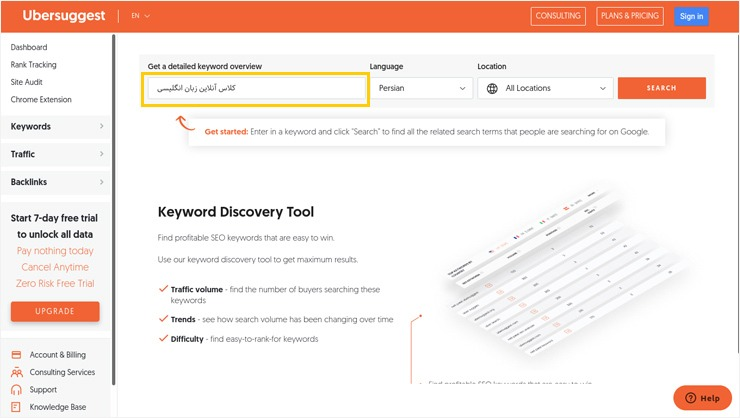Open Dashboard in sidebar
Screen dimensions: 740x418
pos(29,47)
